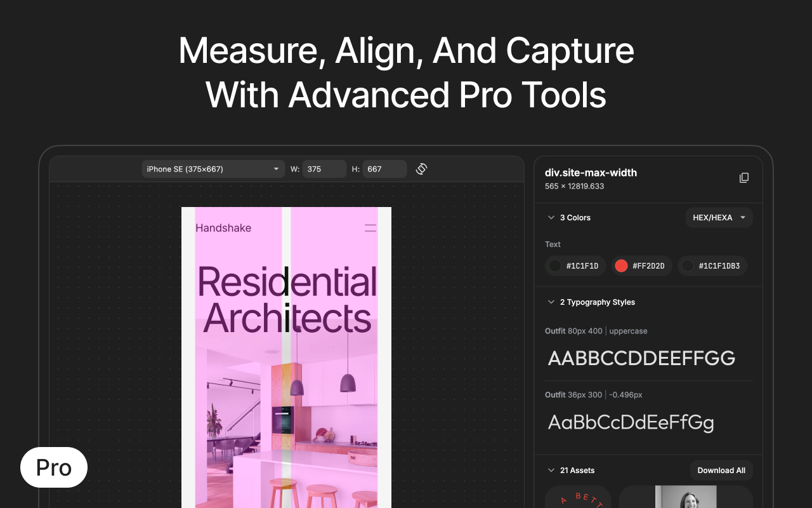Viewport: 812px width, 508px height.
Task: Click the Handshake logo in the preview
Action: (223, 228)
